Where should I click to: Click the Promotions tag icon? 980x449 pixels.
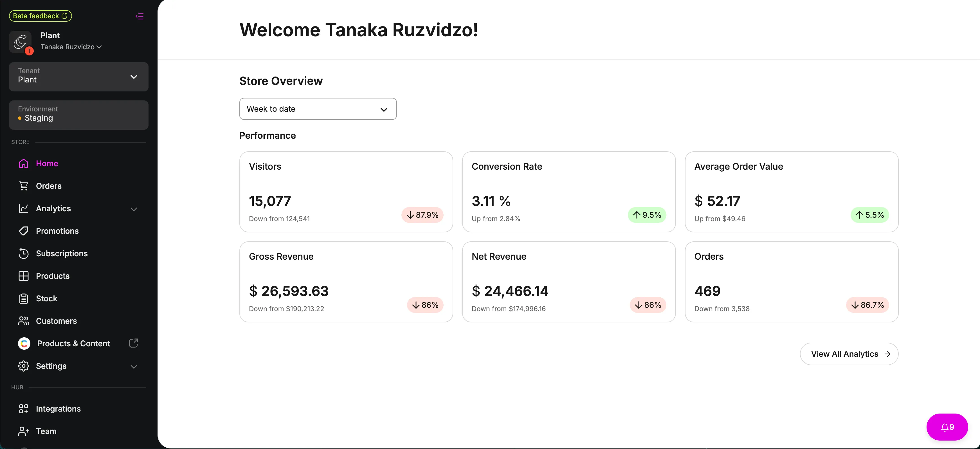(24, 231)
